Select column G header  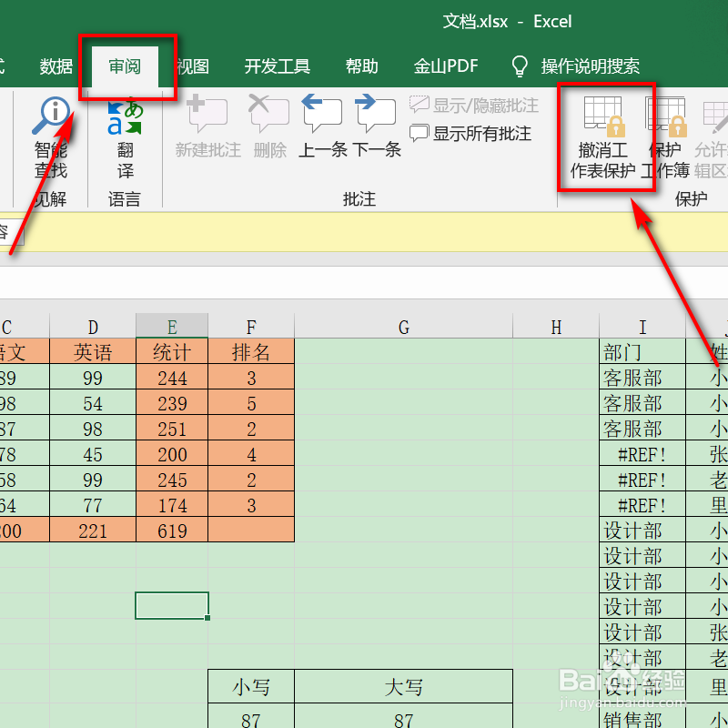[403, 326]
